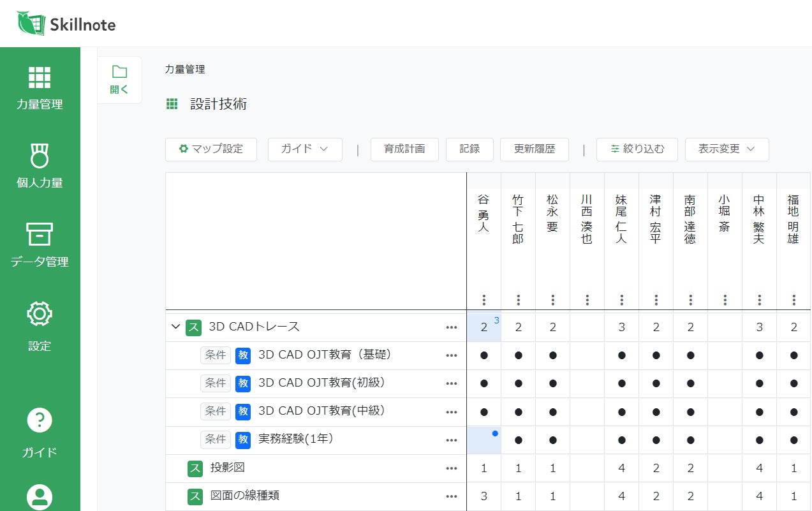Open 設定 gear icon in sidebar
The image size is (812, 511).
40,314
